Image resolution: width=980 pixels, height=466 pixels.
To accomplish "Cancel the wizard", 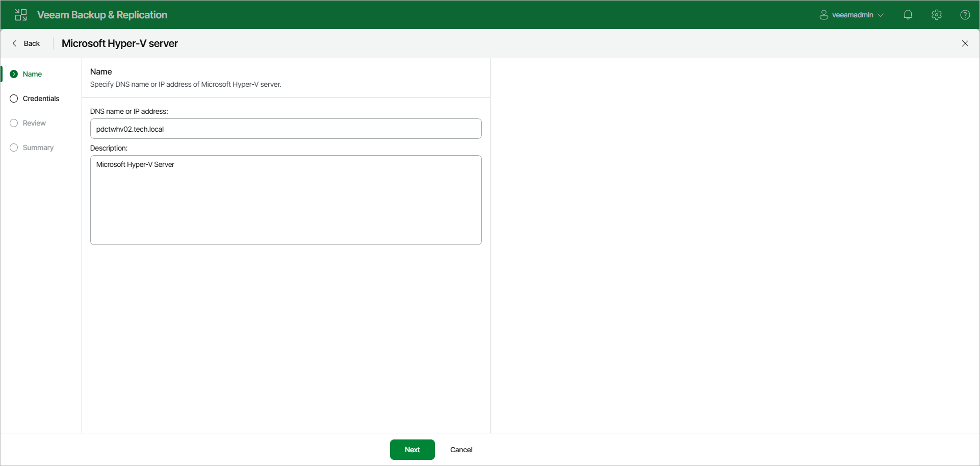I will (x=461, y=450).
